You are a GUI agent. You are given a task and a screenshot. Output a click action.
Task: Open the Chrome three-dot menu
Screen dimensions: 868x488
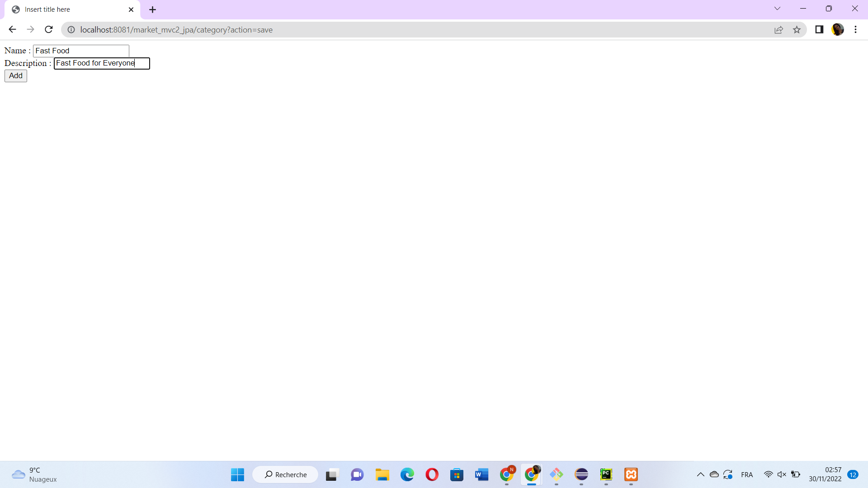tap(855, 30)
